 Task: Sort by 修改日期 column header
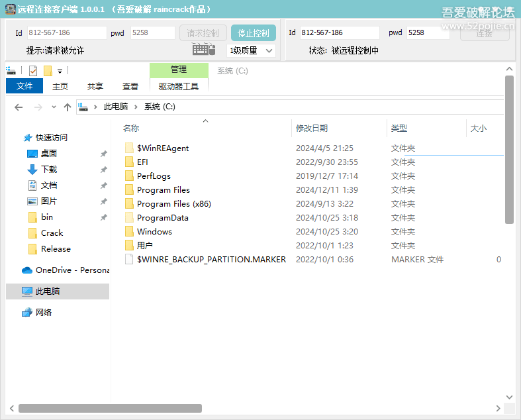[x=312, y=129]
